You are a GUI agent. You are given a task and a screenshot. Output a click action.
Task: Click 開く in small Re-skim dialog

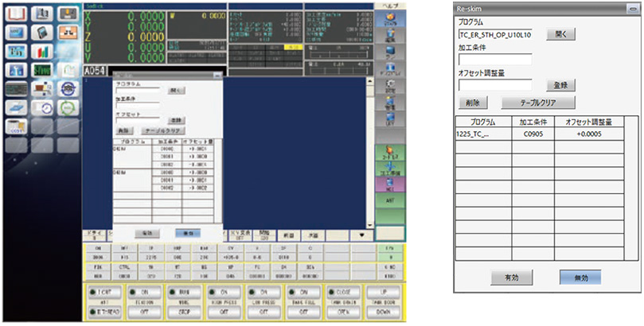(176, 91)
